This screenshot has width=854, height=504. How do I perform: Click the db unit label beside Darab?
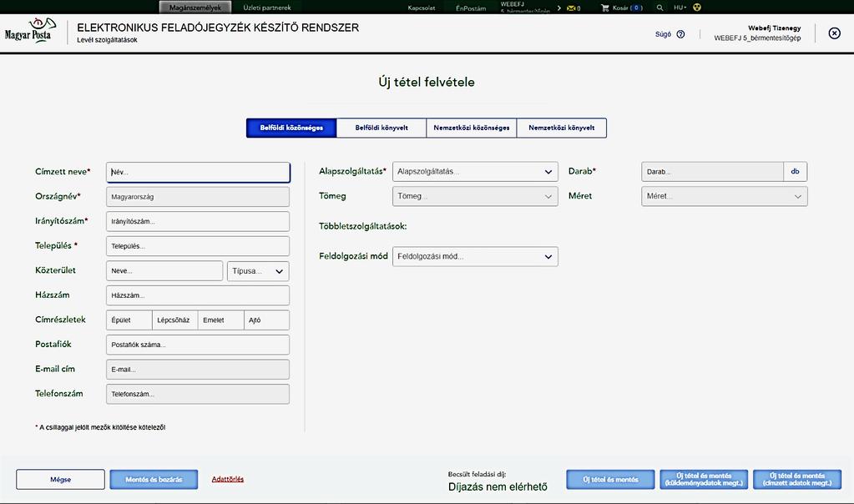click(x=796, y=171)
